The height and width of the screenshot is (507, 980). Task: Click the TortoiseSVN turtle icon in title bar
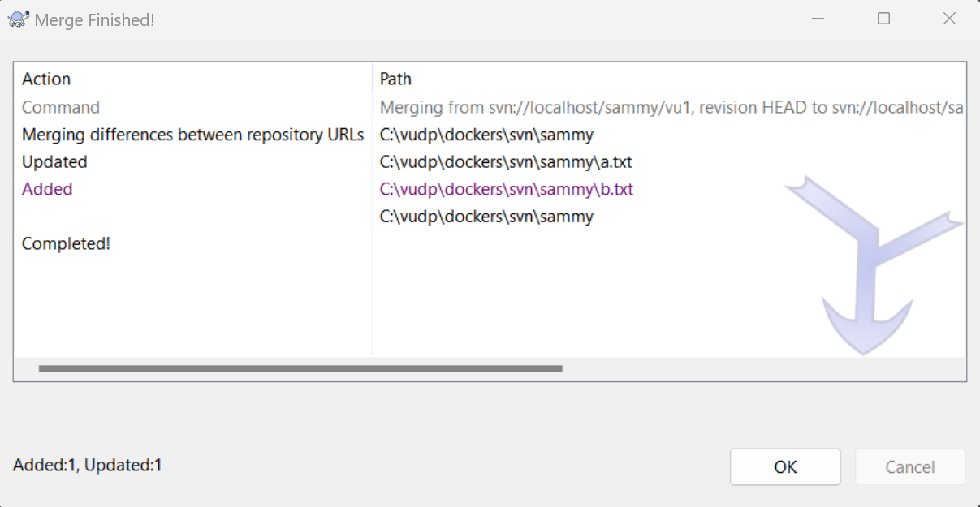coord(18,19)
